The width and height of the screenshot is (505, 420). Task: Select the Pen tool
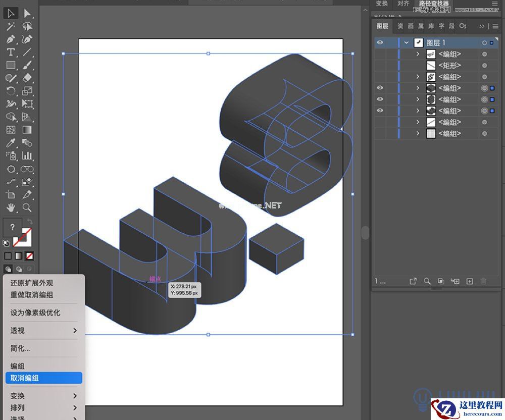tap(11, 39)
